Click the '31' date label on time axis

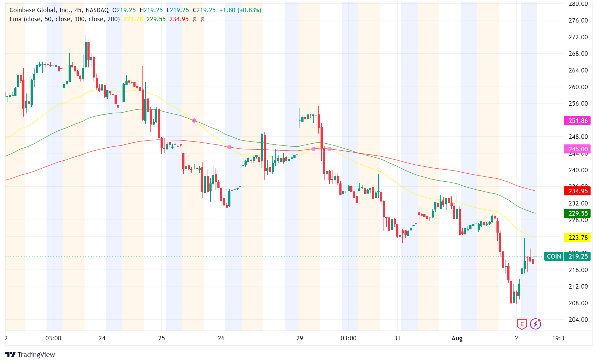tap(397, 338)
